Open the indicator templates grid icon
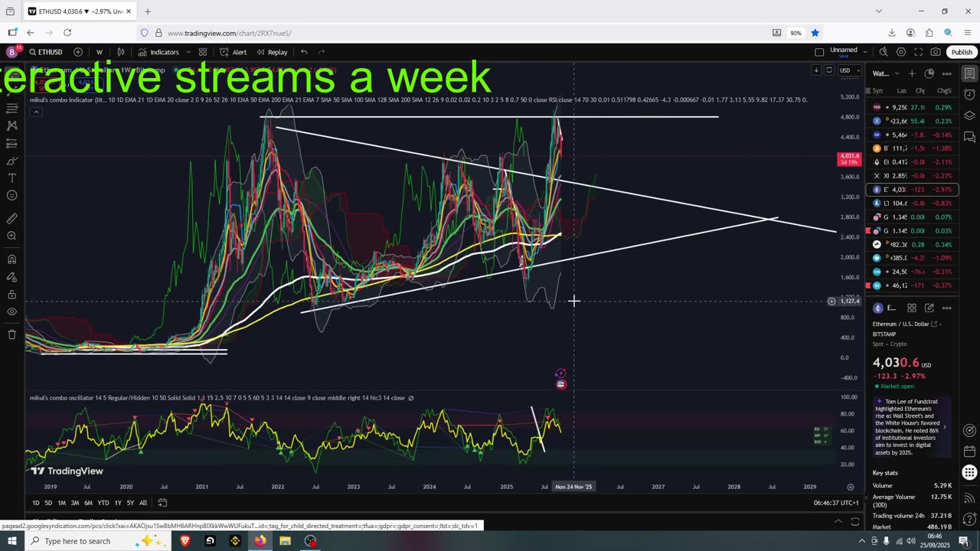 point(203,52)
